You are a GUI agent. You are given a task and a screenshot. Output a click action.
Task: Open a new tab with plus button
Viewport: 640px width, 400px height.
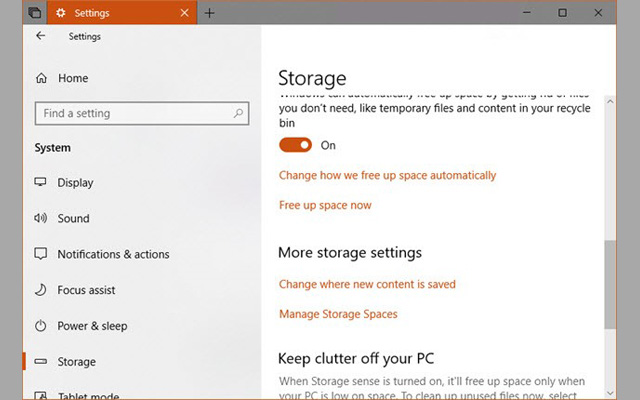(209, 13)
